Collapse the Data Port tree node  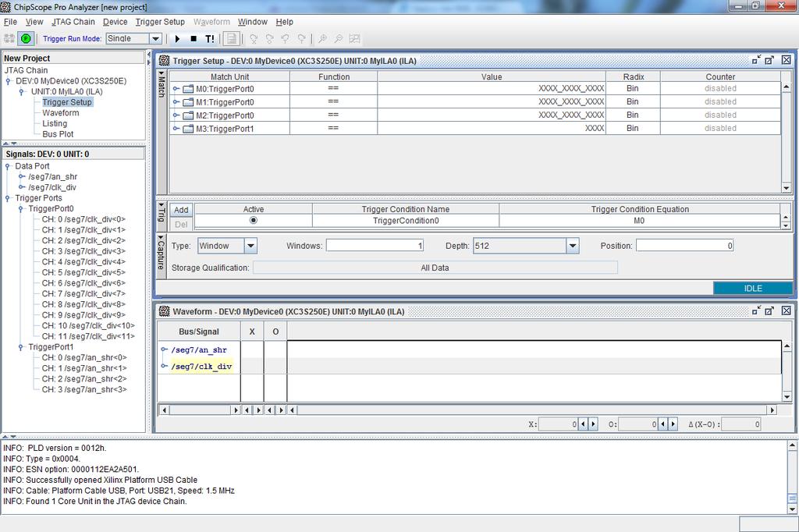pyautogui.click(x=8, y=166)
